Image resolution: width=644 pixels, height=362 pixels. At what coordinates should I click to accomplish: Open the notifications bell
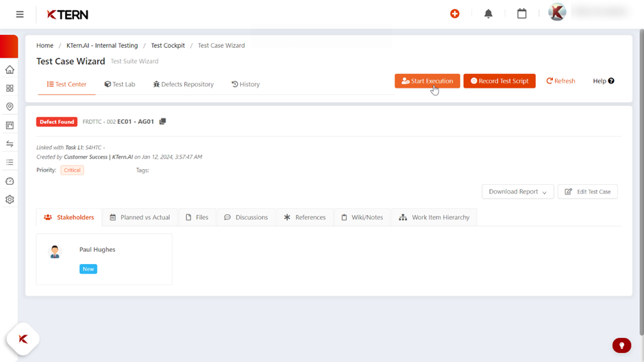488,14
